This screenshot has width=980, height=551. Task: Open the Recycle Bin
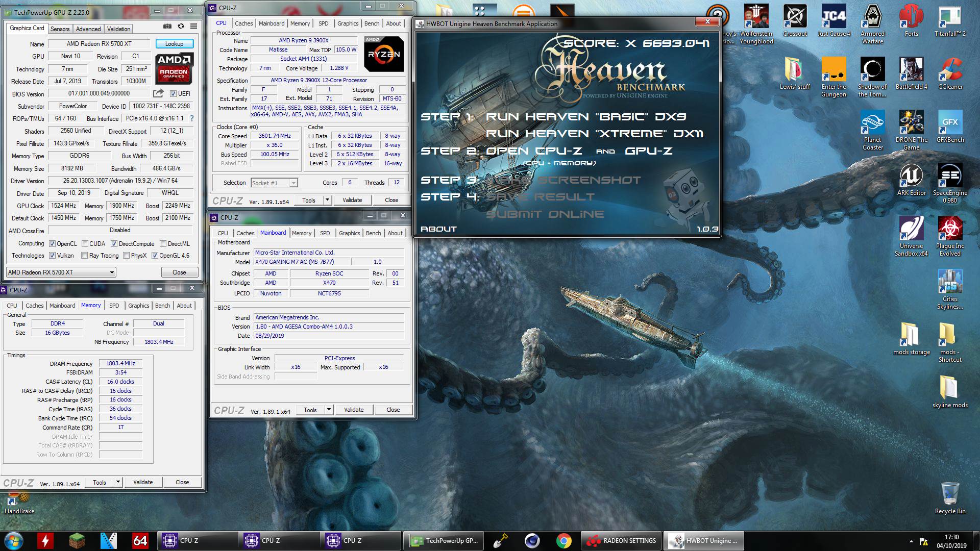click(950, 498)
